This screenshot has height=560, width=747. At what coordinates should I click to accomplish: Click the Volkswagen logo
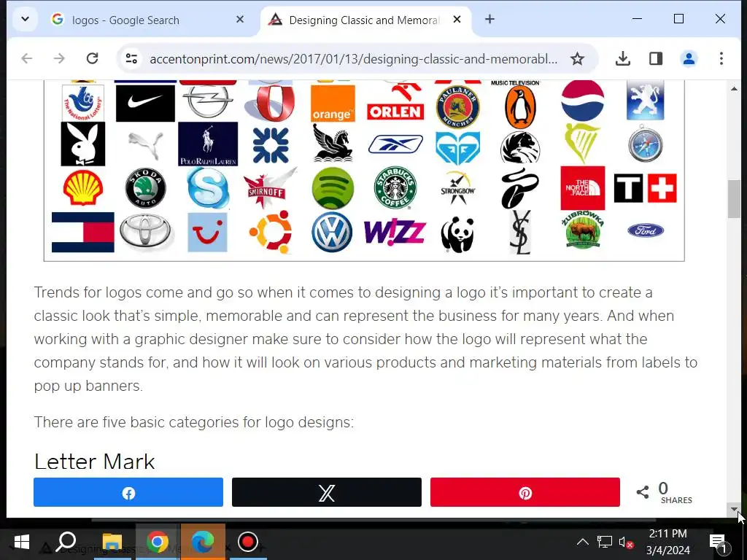332,232
